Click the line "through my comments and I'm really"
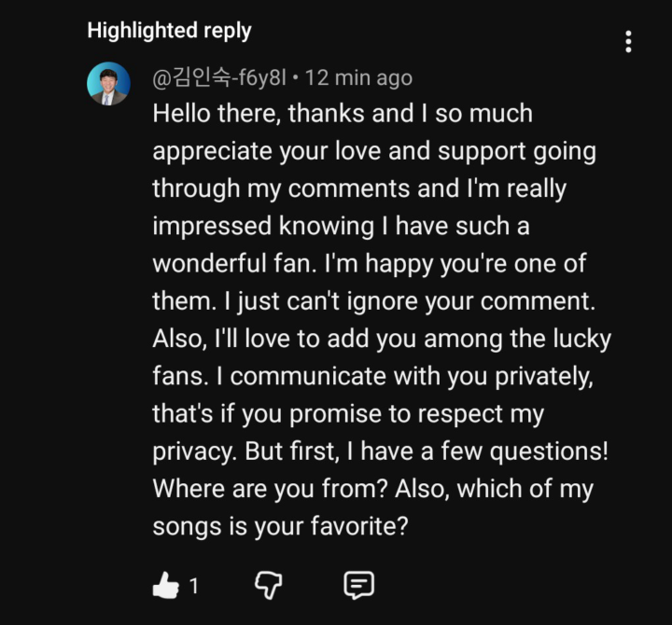Image resolution: width=672 pixels, height=625 pixels. [x=359, y=188]
